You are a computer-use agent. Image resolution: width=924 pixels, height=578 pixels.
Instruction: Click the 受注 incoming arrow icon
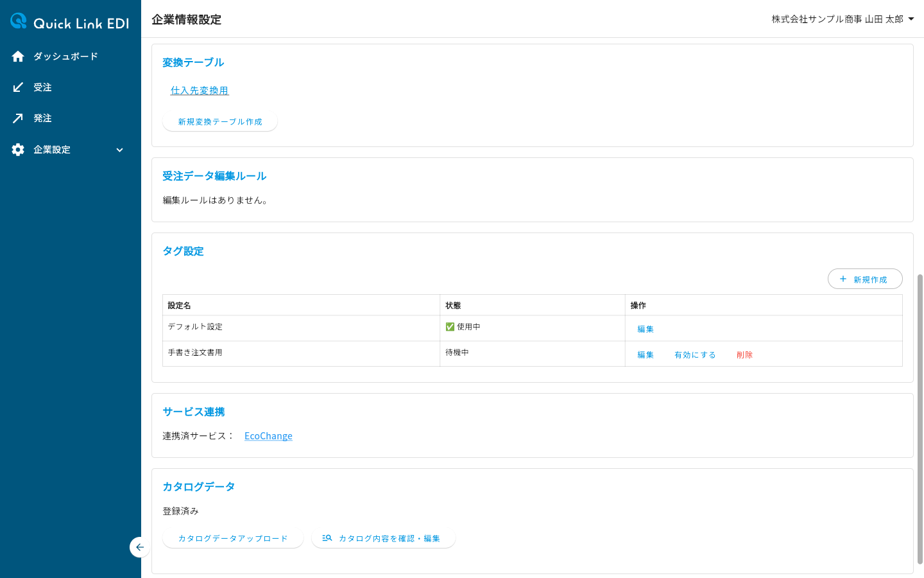coord(18,87)
